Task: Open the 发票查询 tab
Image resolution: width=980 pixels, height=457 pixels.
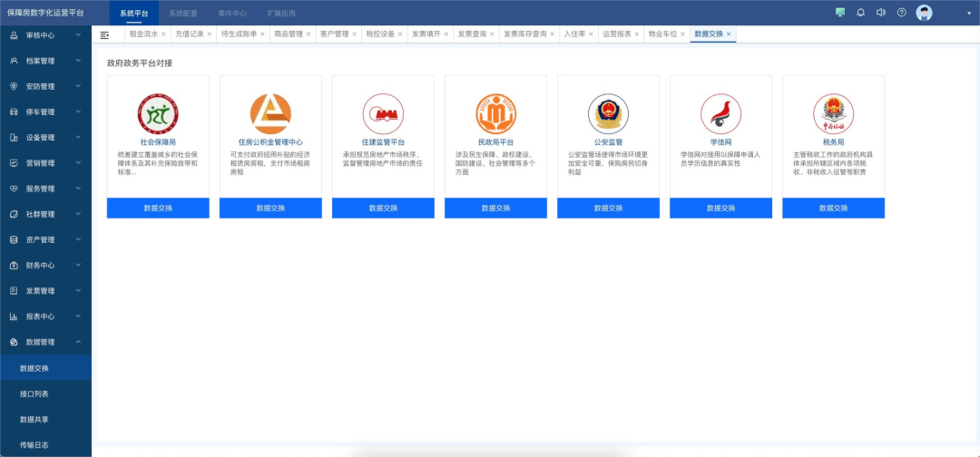Action: [472, 34]
